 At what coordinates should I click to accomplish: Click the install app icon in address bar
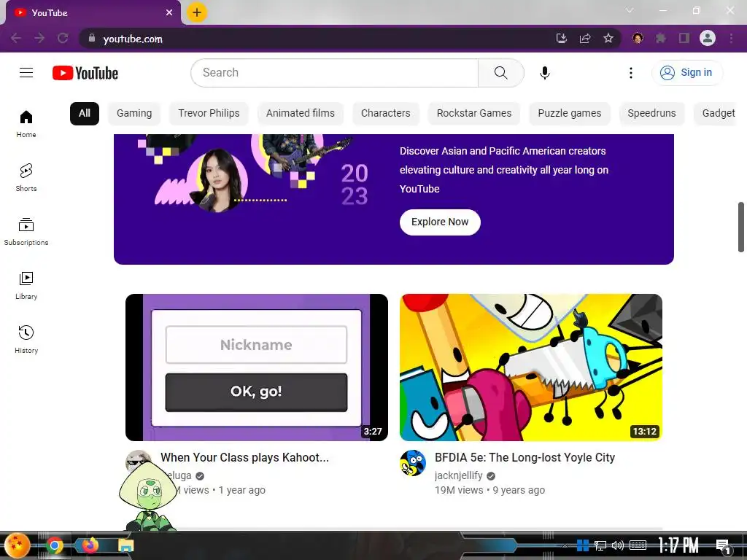(x=562, y=38)
